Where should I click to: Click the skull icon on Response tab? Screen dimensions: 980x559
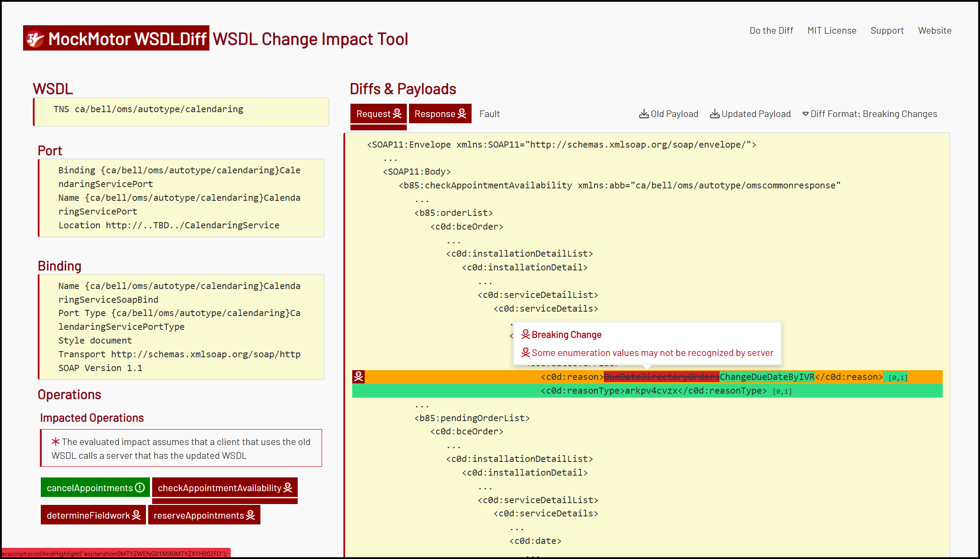click(x=462, y=114)
